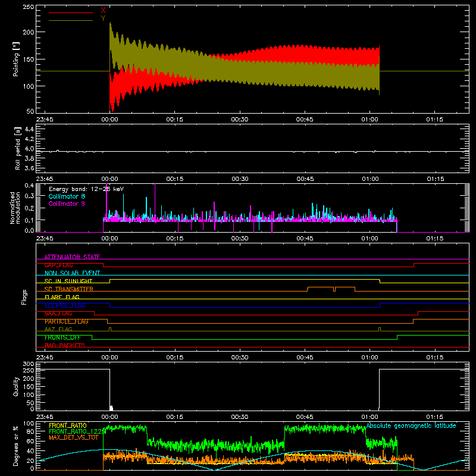Image resolution: width=476 pixels, height=476 pixels.
Task: Click the SC_IN_SUNLIGHT flag label
Action: point(68,281)
